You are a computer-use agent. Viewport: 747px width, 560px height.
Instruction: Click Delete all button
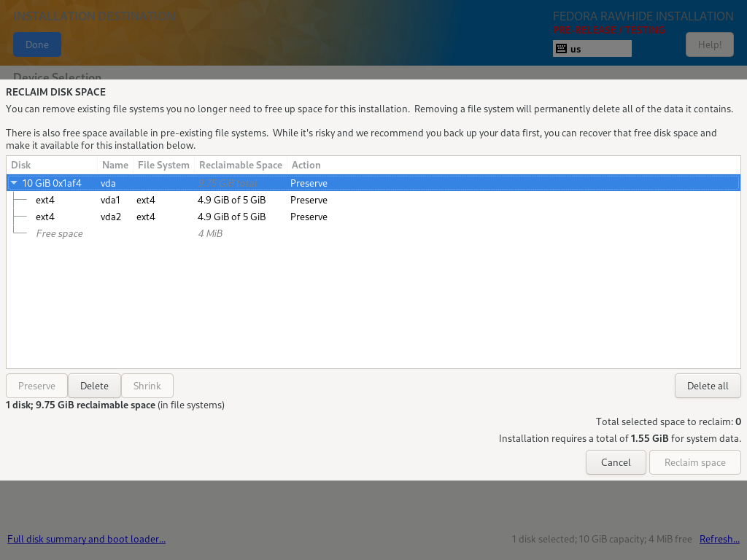708,386
